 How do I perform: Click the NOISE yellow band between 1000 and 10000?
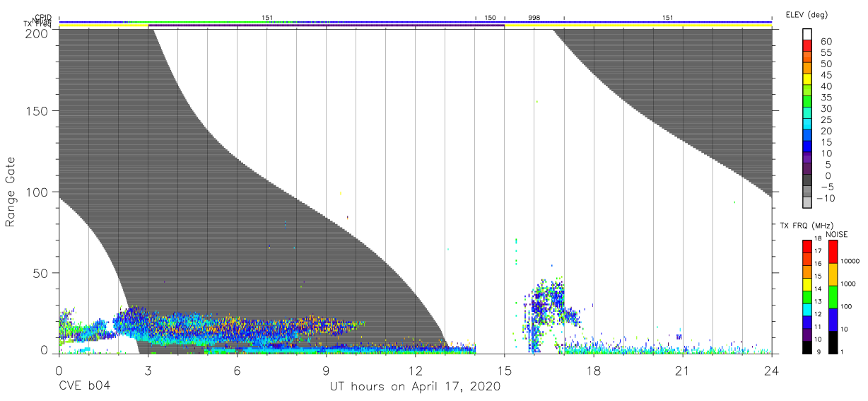tap(833, 273)
